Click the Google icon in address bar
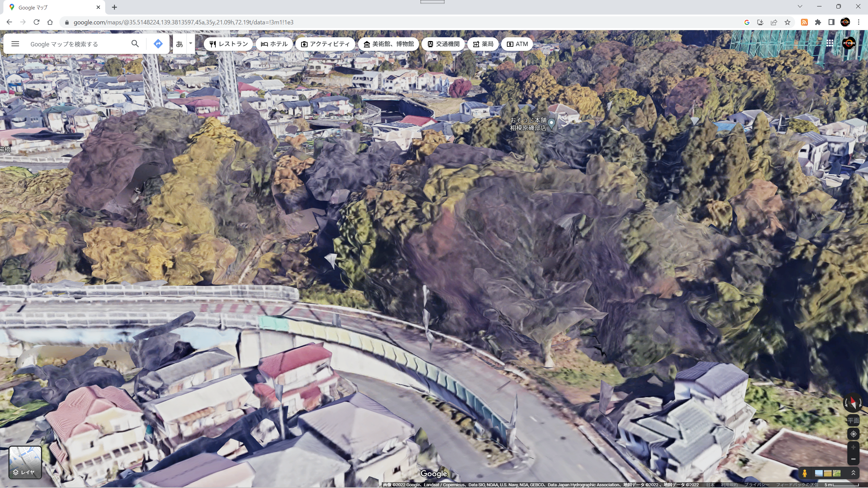Image resolution: width=868 pixels, height=488 pixels. click(747, 22)
